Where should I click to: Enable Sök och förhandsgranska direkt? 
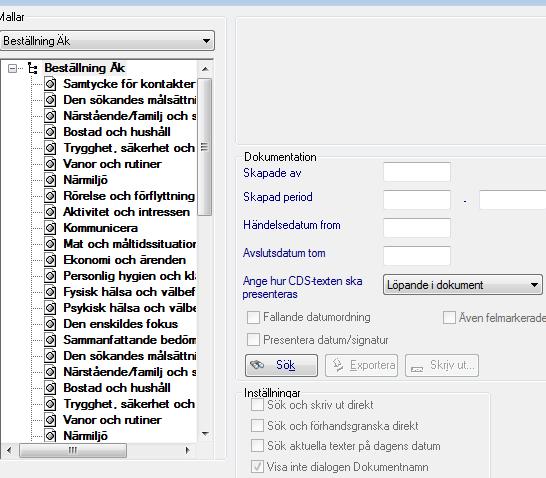click(257, 426)
